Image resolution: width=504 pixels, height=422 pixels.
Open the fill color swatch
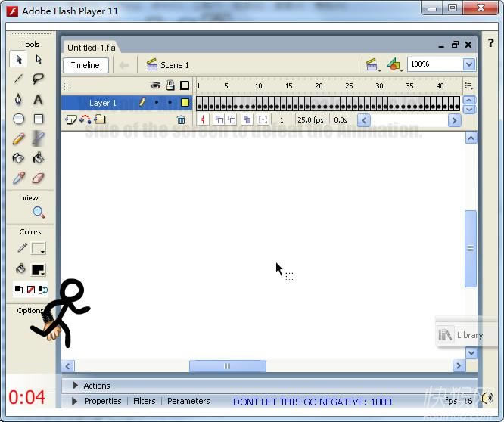pos(38,269)
